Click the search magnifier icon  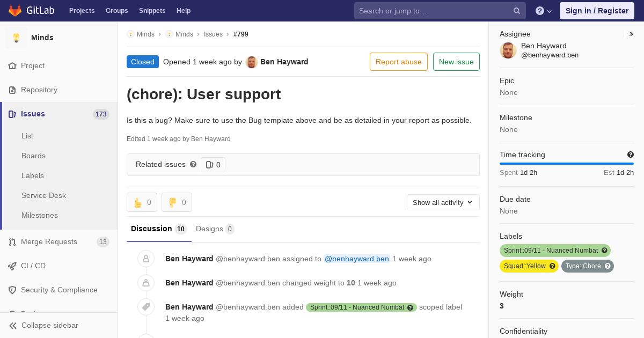[517, 11]
